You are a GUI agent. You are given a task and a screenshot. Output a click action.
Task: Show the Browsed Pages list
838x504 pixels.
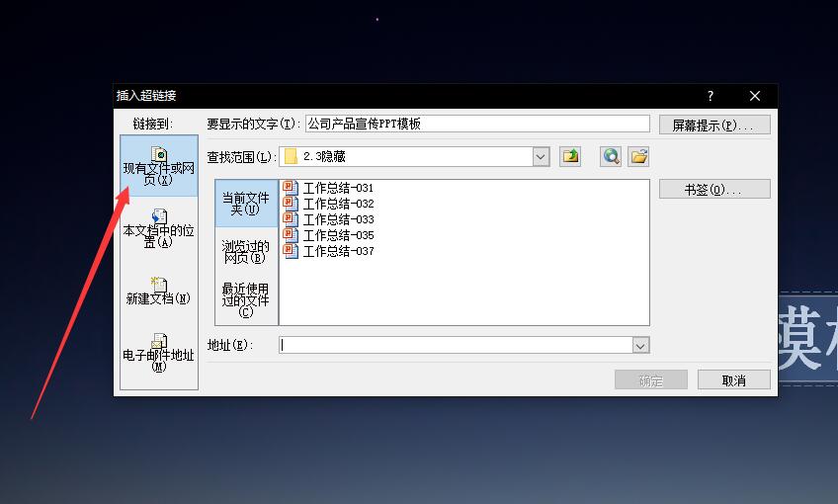coord(246,252)
